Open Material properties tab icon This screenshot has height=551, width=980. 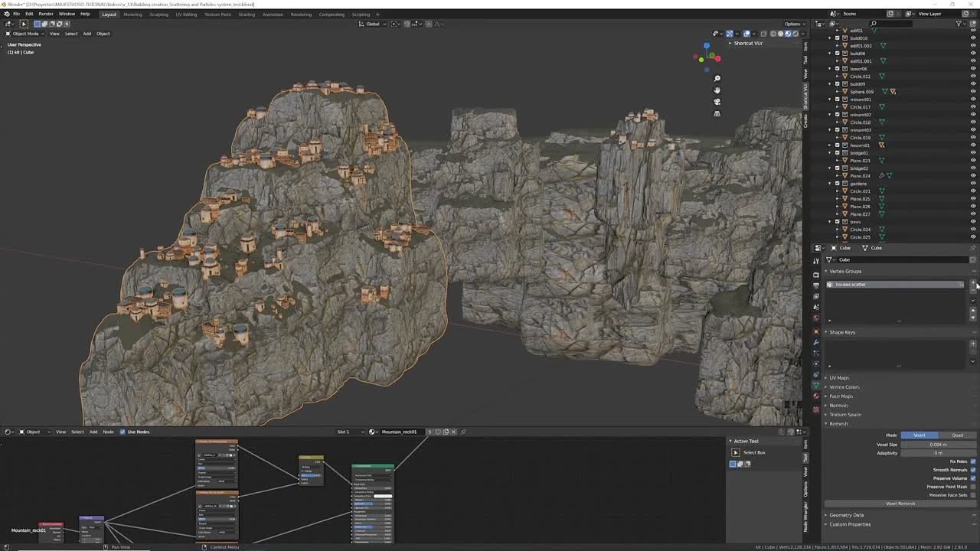pyautogui.click(x=816, y=396)
